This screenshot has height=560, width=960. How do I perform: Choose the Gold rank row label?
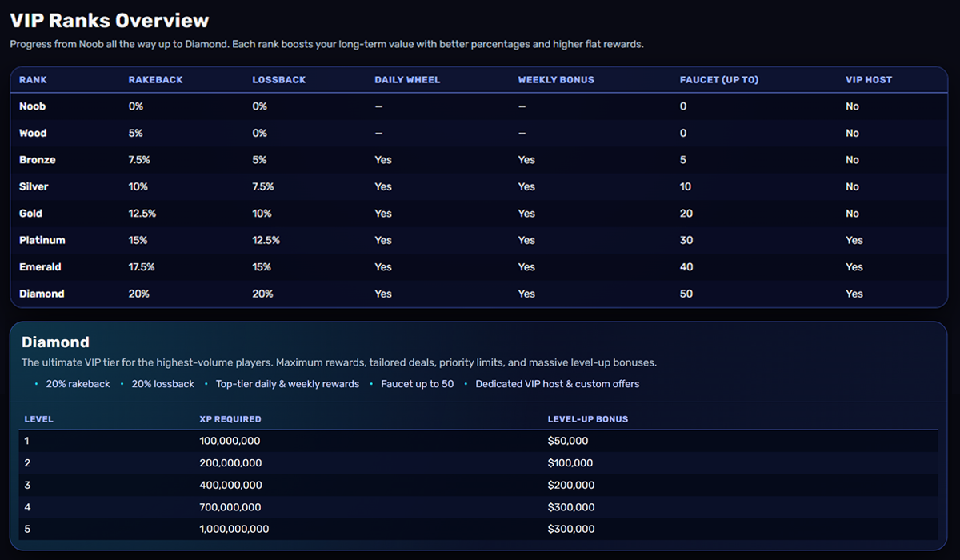click(31, 214)
